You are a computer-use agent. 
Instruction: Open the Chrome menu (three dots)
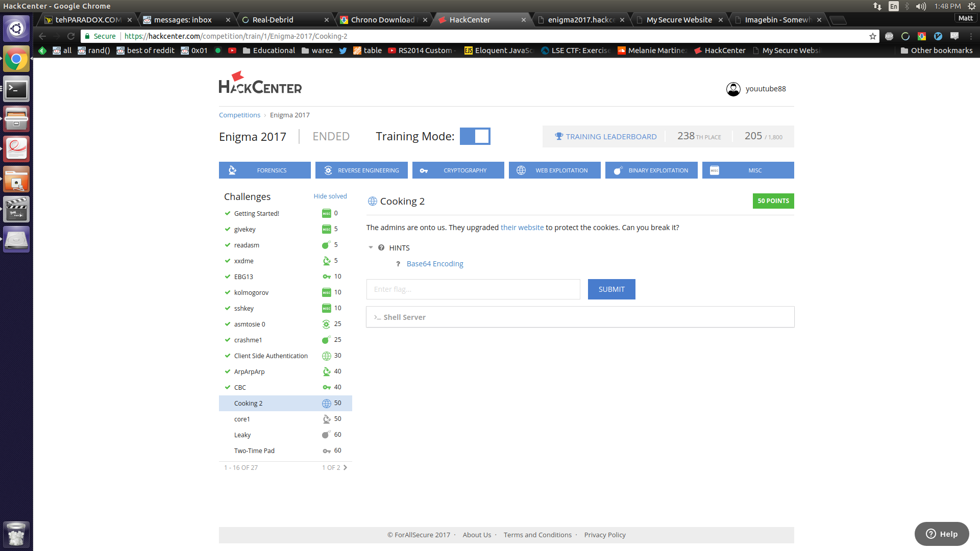click(x=971, y=36)
